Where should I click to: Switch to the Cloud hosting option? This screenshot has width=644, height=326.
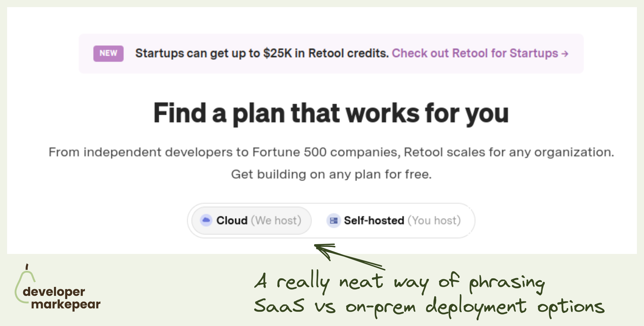tap(251, 220)
